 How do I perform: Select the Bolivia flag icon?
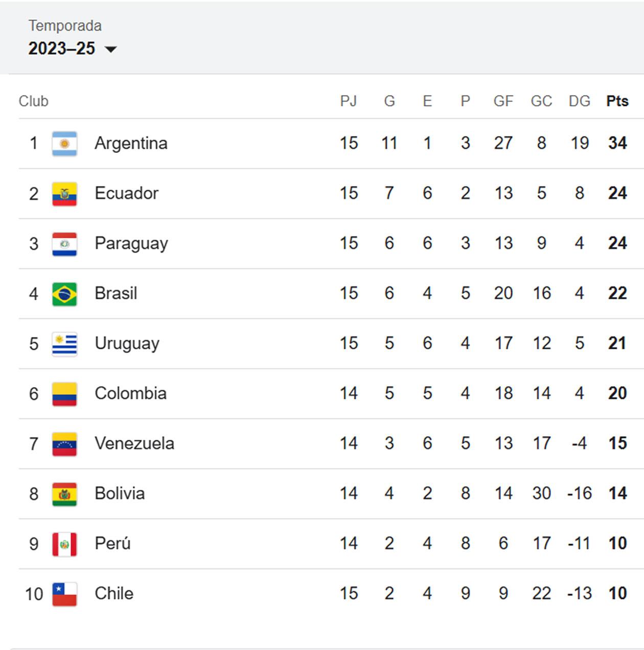[x=63, y=494]
